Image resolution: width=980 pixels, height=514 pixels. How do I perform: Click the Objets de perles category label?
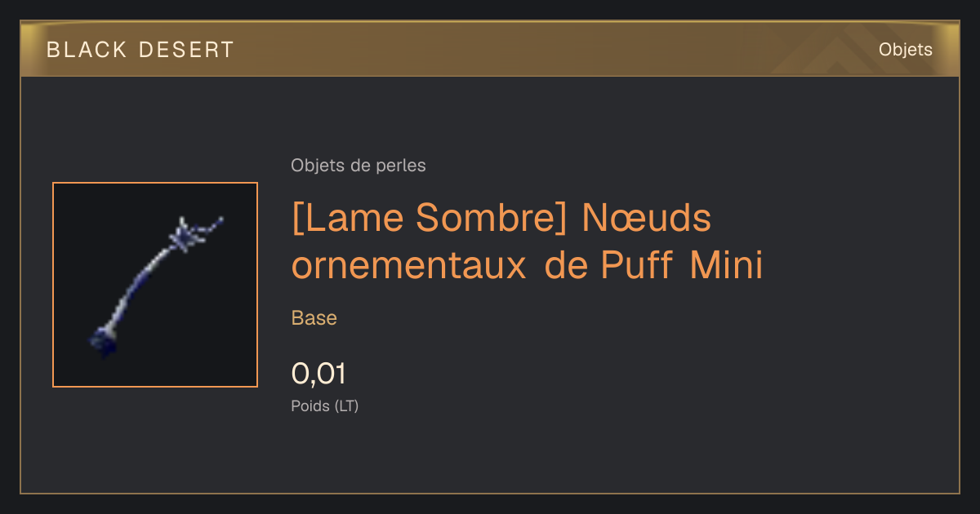[x=359, y=166]
